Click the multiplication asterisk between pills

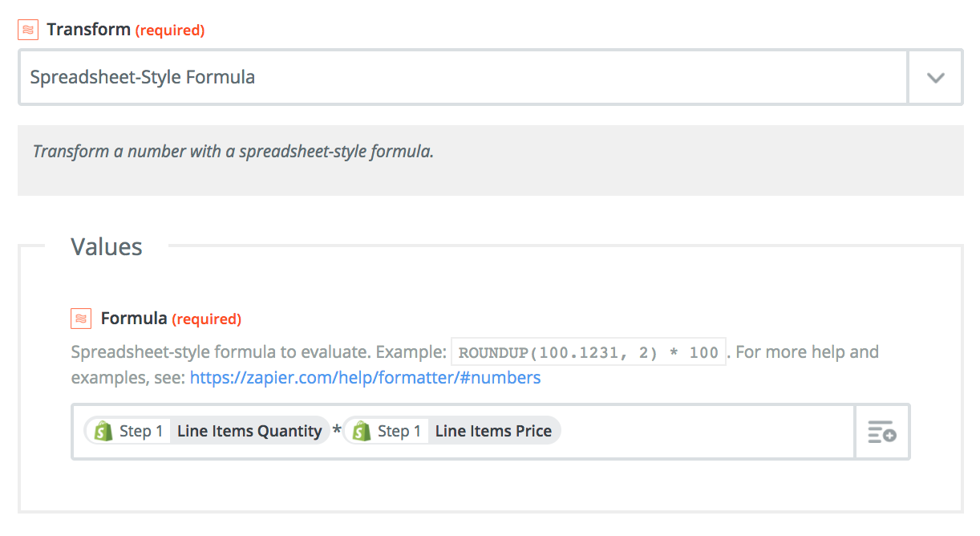pos(337,432)
